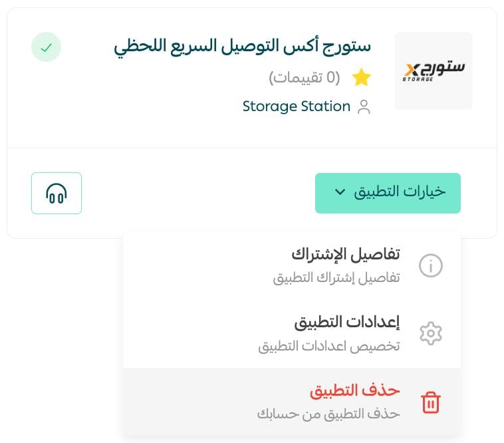Click the description تخصيص اعدادات التطبيق

pyautogui.click(x=329, y=347)
